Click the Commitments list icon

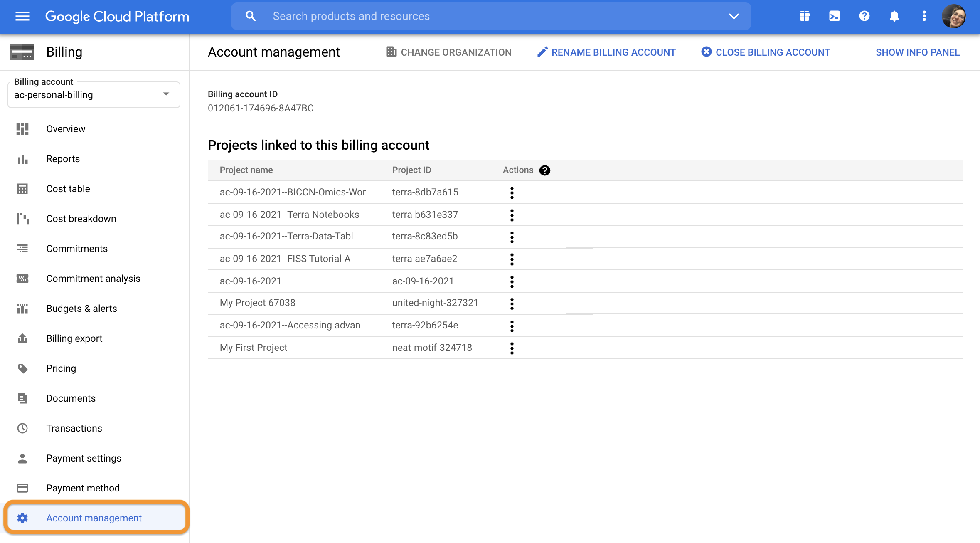(x=22, y=249)
